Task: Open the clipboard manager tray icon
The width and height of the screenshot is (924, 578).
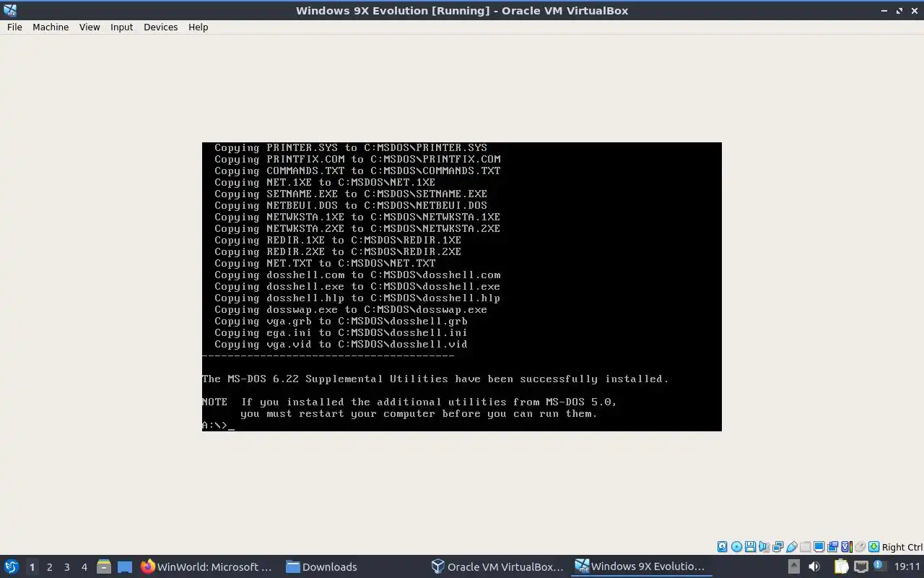Action: pyautogui.click(x=842, y=566)
